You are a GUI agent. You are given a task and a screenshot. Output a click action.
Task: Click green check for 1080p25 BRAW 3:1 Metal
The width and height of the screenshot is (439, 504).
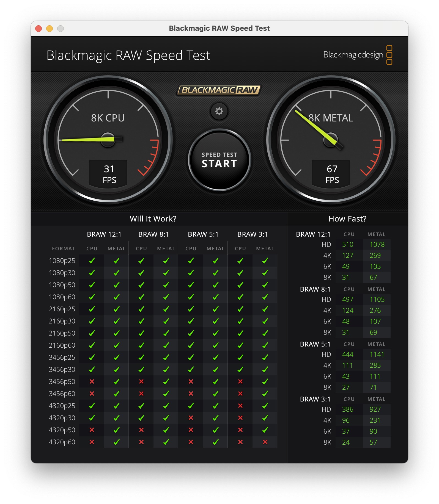(x=265, y=261)
